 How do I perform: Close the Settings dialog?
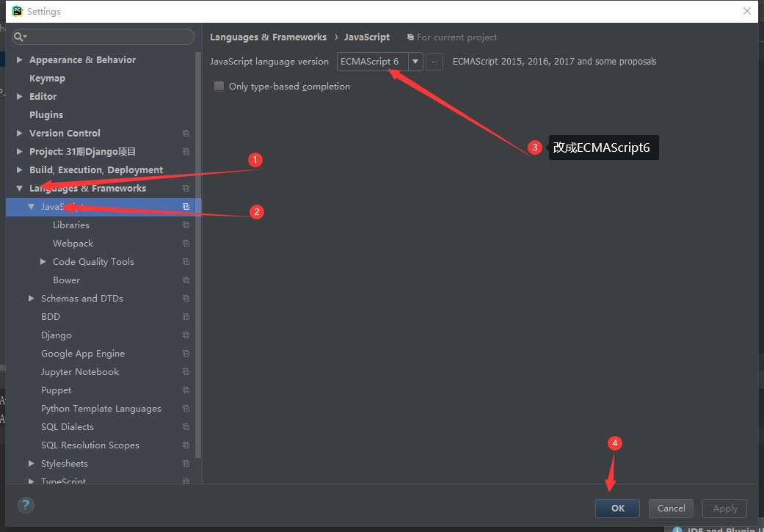coord(747,11)
